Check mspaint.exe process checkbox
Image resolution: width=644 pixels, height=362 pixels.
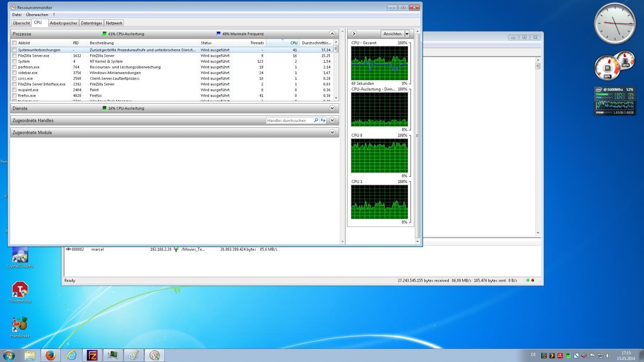pyautogui.click(x=14, y=90)
